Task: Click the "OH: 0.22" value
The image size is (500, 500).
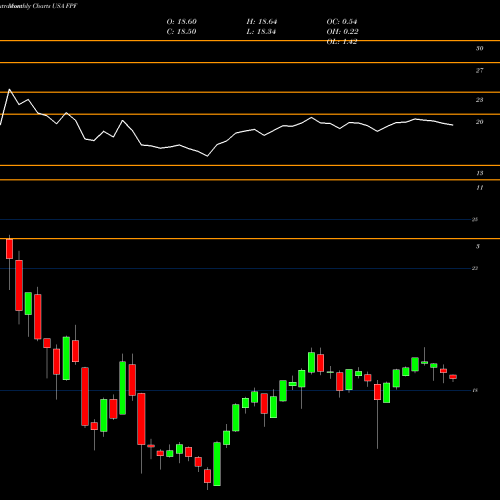Action: (x=342, y=32)
